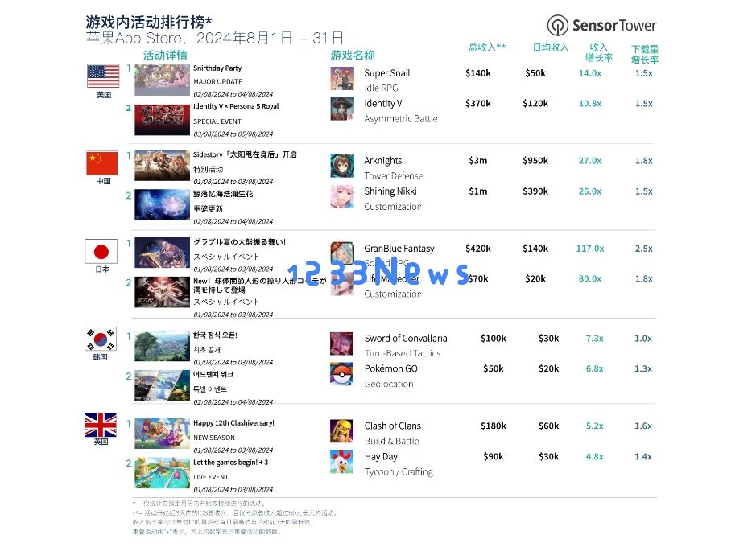Click the United Kingdom flag icon
This screenshot has height=543, width=756.
[101, 425]
